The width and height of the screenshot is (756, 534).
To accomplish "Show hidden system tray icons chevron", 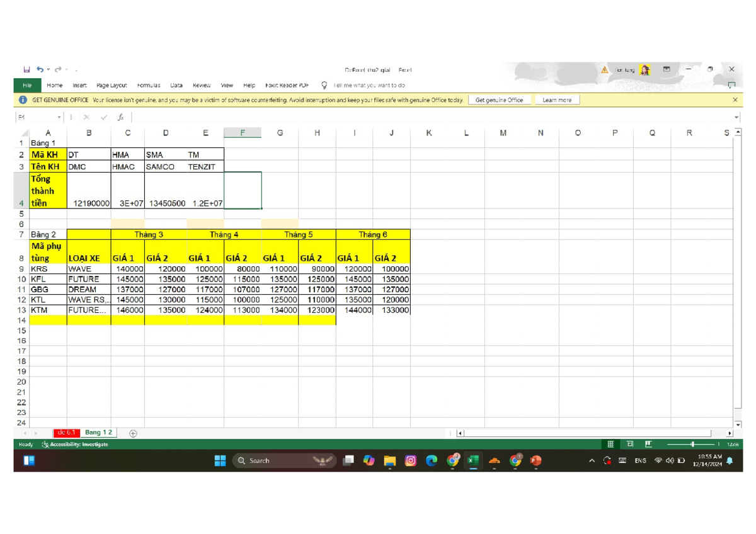I will click(592, 461).
